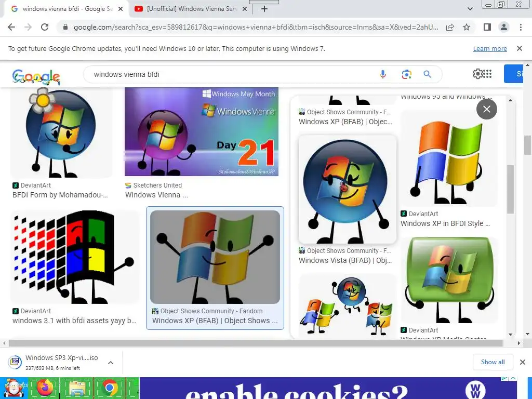
Task: Dismiss the Chrome update notice bar
Action: tap(519, 48)
